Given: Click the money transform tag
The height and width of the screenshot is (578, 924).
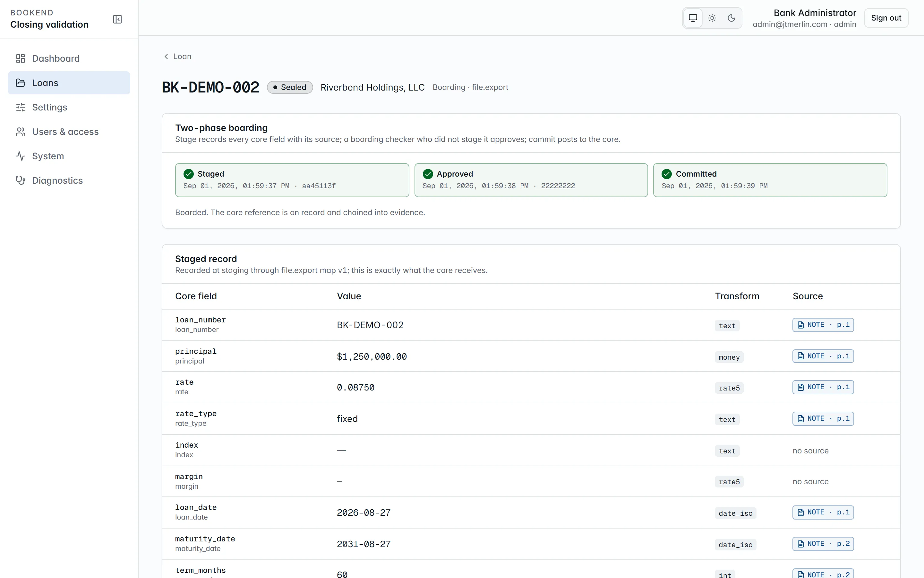Looking at the screenshot, I should pyautogui.click(x=729, y=357).
